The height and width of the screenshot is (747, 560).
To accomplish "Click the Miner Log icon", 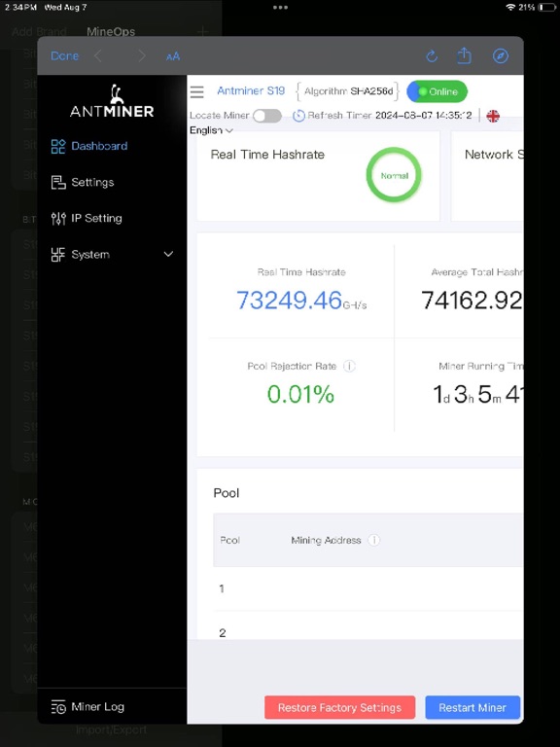I will point(58,707).
